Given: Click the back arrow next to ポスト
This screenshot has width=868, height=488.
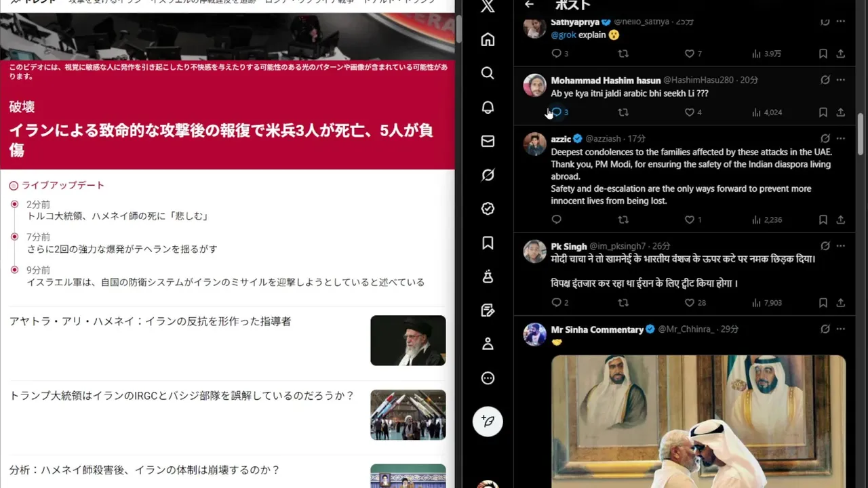Looking at the screenshot, I should 530,5.
